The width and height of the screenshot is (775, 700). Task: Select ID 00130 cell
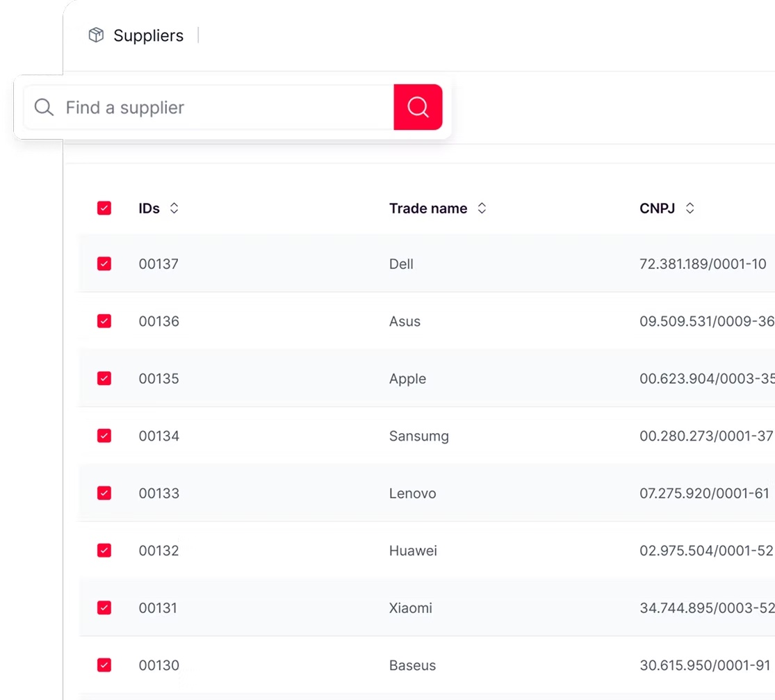tap(158, 665)
